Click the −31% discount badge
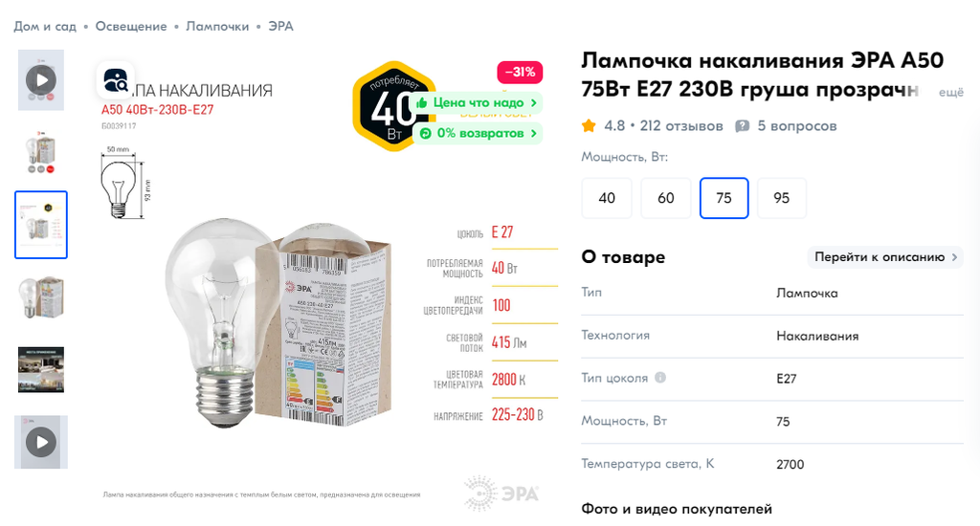Image resolution: width=980 pixels, height=526 pixels. pyautogui.click(x=520, y=73)
